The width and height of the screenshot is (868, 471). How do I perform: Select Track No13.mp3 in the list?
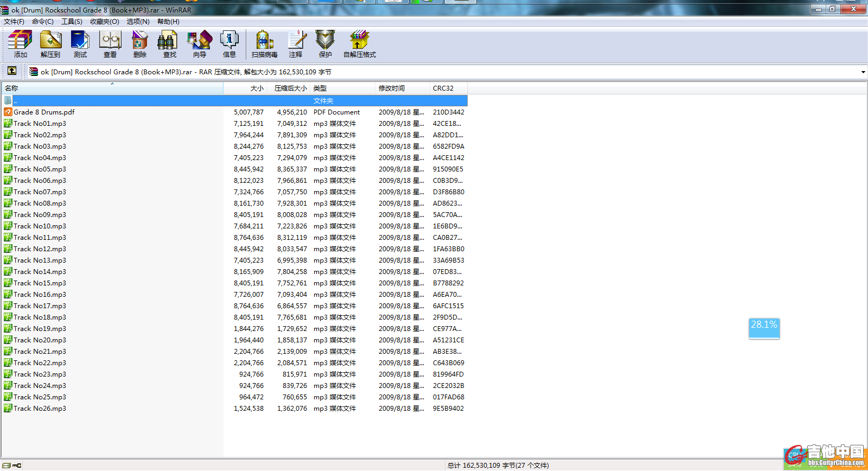pyautogui.click(x=40, y=260)
